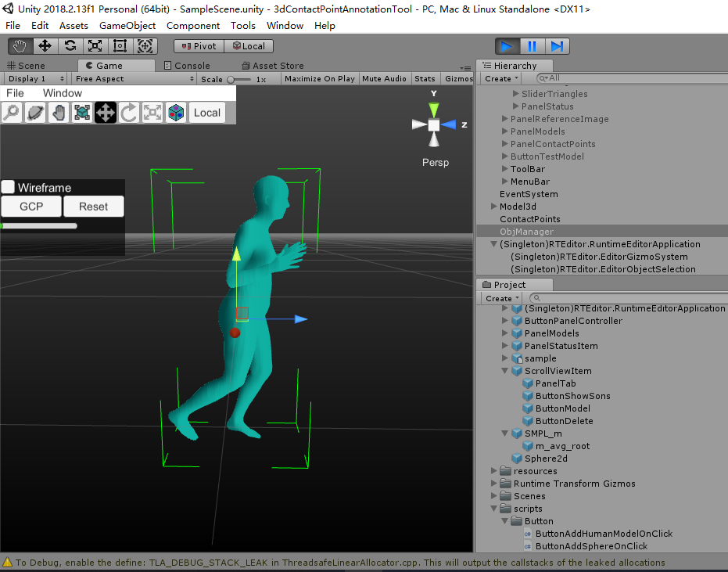Click the GCP button
The image size is (728, 572).
tap(31, 207)
